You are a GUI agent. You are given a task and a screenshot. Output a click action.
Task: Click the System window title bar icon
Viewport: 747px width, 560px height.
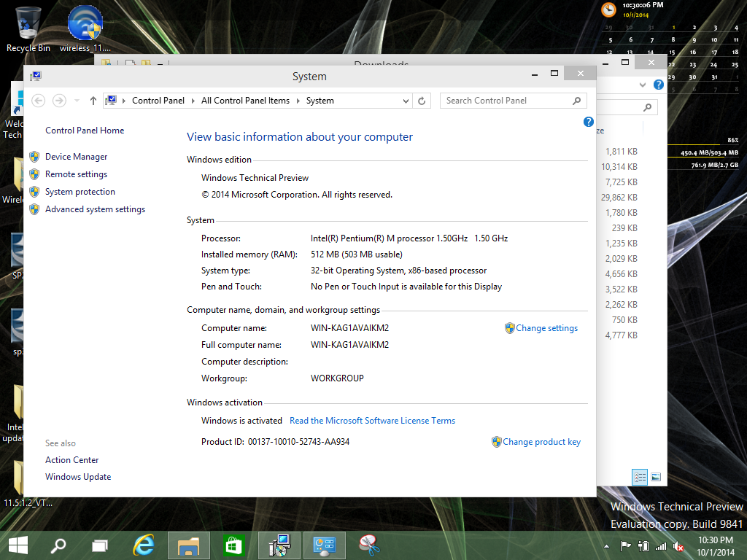[36, 76]
